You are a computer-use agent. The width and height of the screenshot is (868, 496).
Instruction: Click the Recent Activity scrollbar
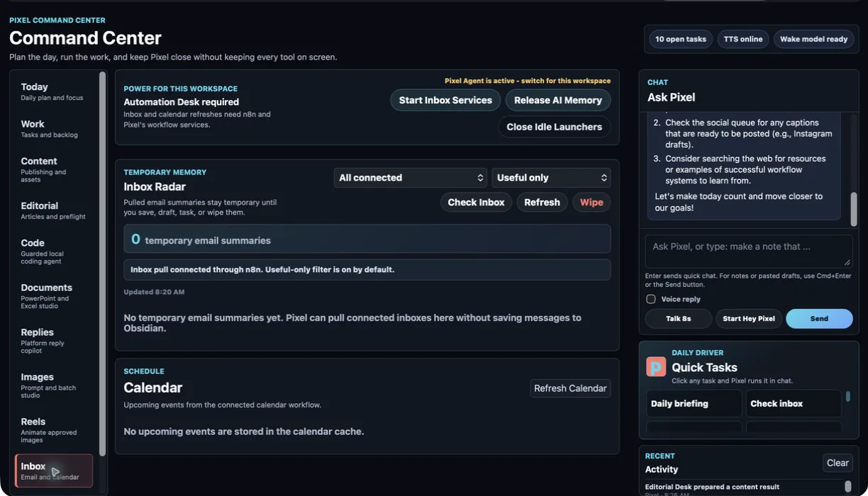[x=847, y=487]
